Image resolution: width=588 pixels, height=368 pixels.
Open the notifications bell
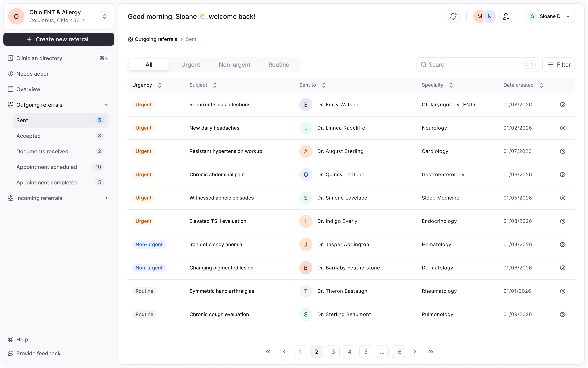point(453,16)
